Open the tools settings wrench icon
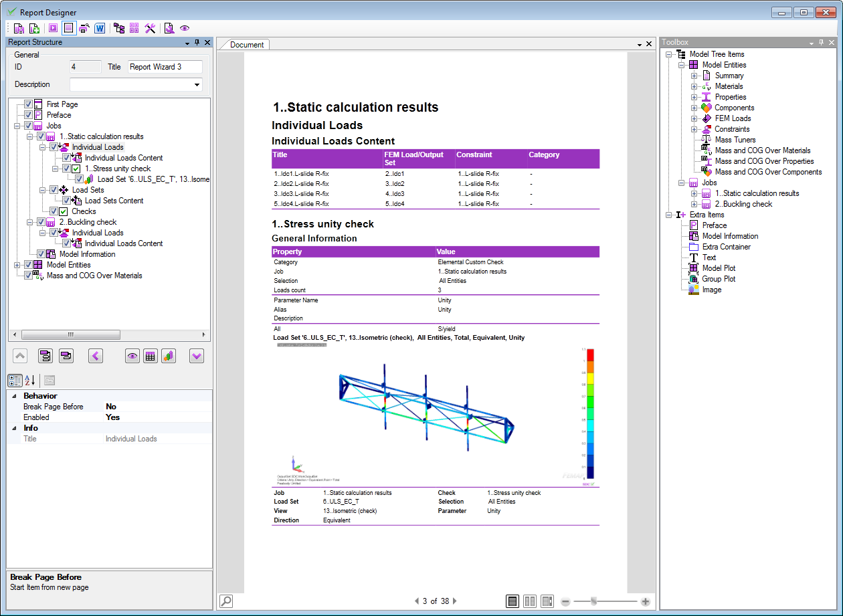 coord(150,28)
